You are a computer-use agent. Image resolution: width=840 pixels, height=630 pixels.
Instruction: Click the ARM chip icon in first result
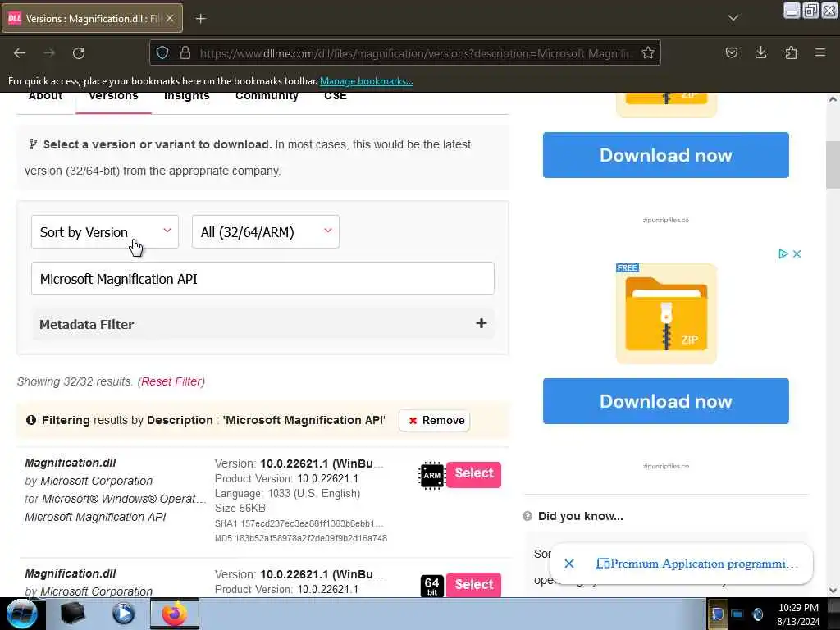coord(431,475)
